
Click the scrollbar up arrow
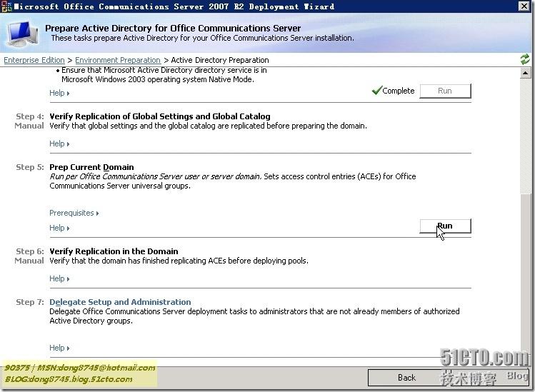point(525,73)
